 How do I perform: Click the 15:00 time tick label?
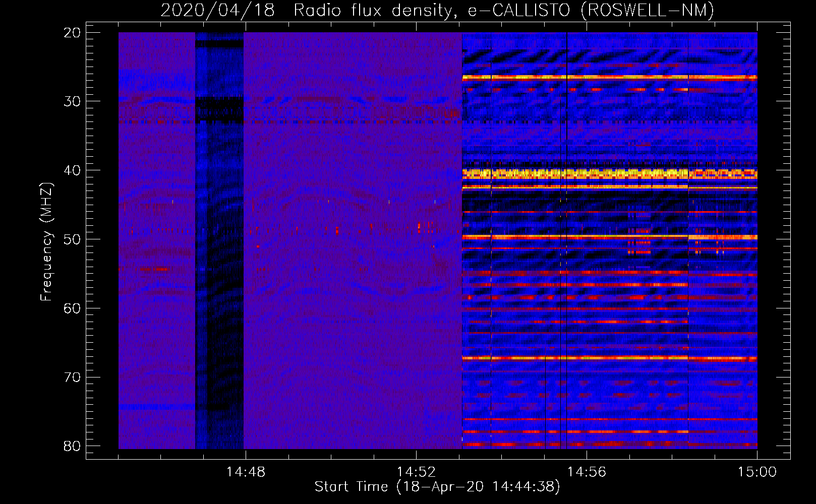pyautogui.click(x=757, y=472)
